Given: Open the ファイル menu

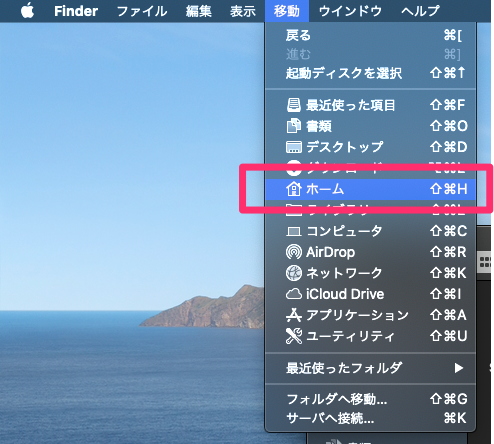Looking at the screenshot, I should click(142, 11).
